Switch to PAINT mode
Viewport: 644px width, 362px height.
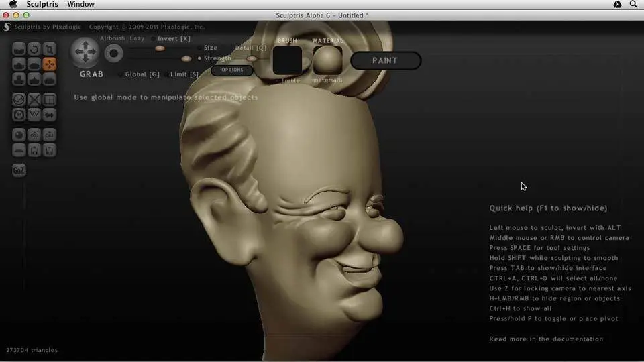coord(385,61)
